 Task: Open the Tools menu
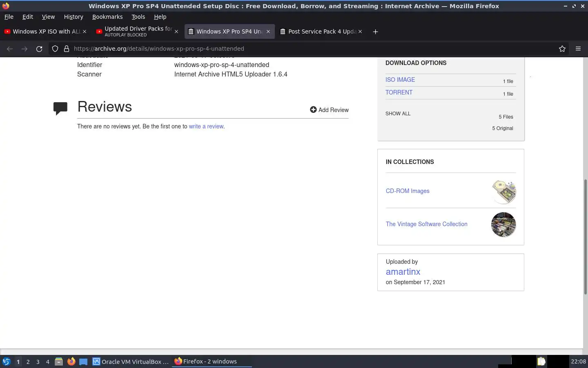point(138,17)
